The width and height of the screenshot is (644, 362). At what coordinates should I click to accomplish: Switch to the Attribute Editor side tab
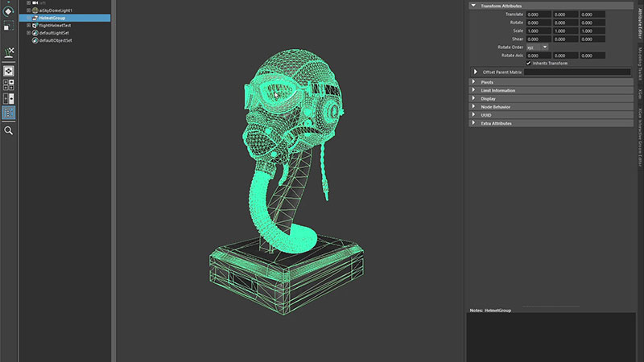640,23
